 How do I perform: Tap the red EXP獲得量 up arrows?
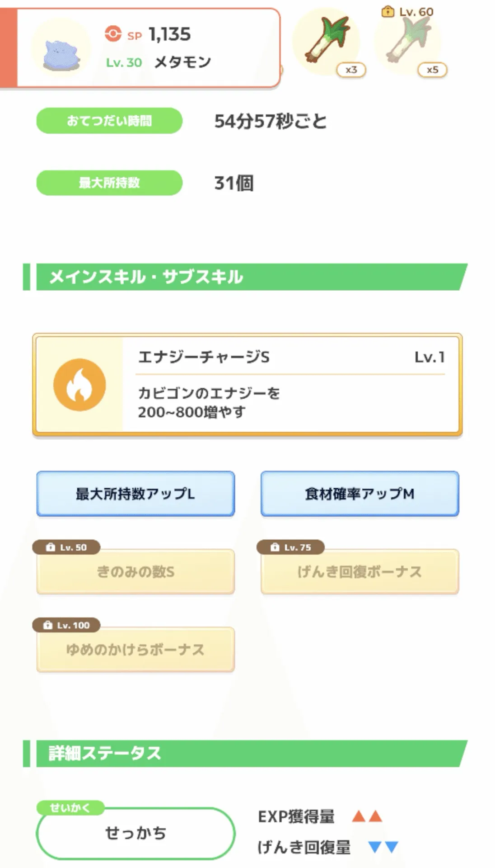pos(367,816)
